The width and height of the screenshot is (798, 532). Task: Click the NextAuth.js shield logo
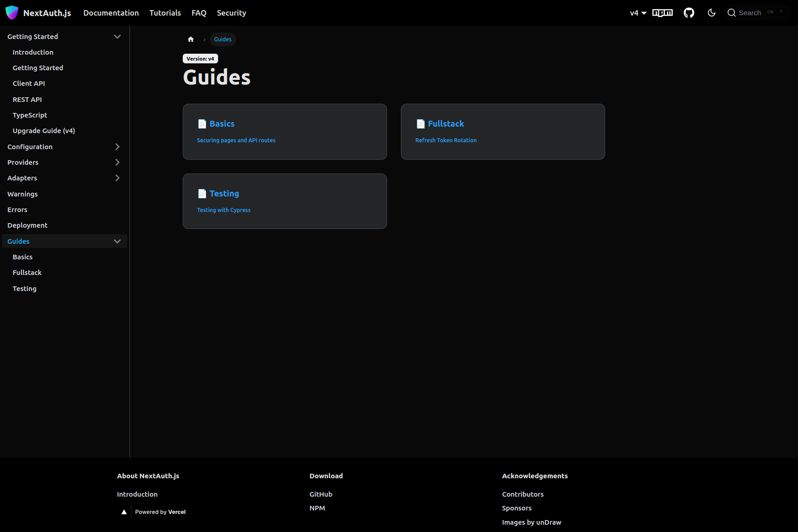click(x=12, y=13)
